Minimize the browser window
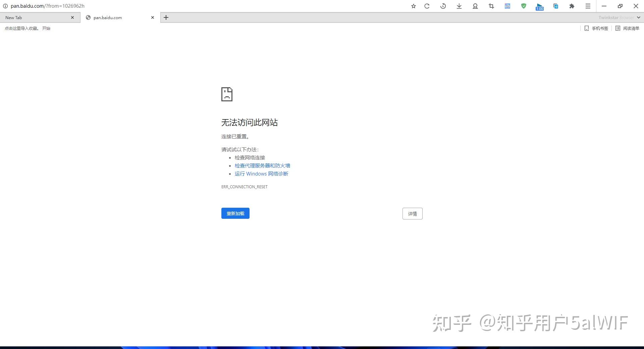Viewport: 644px width, 349px height. tap(604, 6)
